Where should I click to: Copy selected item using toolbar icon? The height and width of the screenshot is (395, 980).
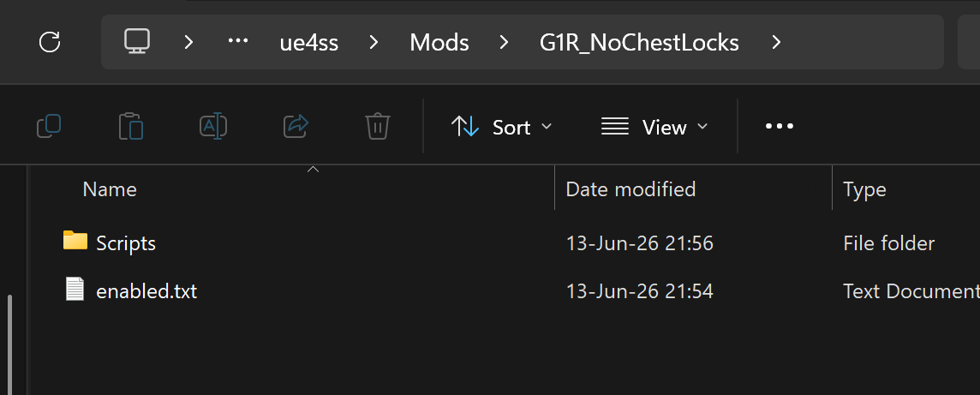point(50,126)
